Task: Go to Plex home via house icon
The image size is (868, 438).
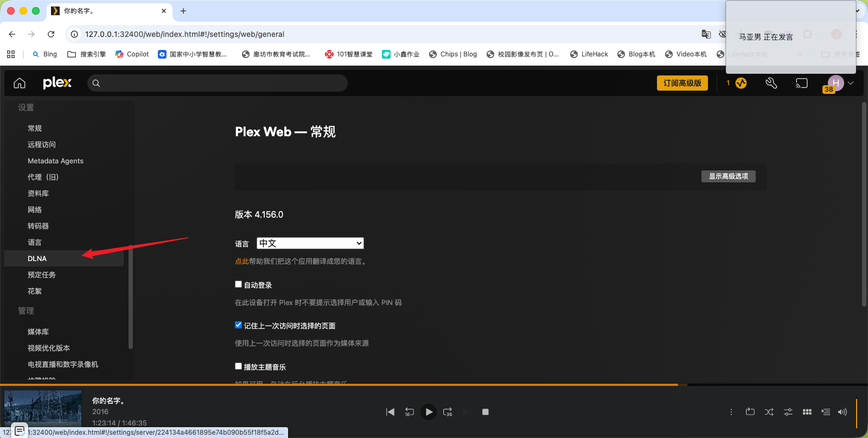Action: [x=20, y=83]
